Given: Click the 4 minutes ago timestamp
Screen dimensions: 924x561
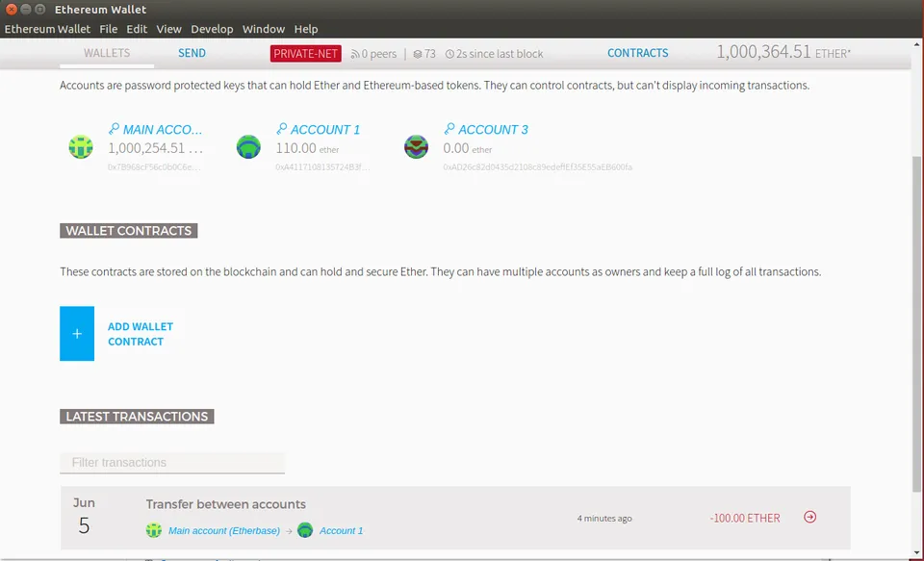Looking at the screenshot, I should click(x=604, y=519).
